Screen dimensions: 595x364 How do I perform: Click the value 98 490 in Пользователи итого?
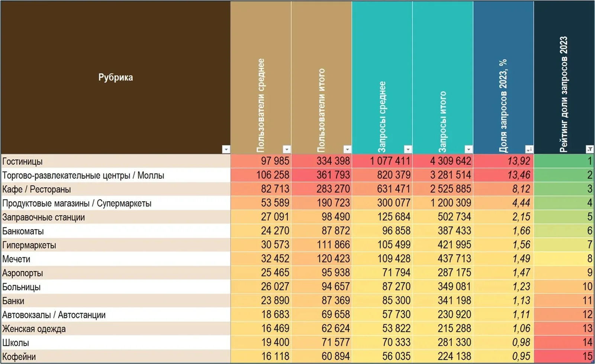[x=321, y=217]
